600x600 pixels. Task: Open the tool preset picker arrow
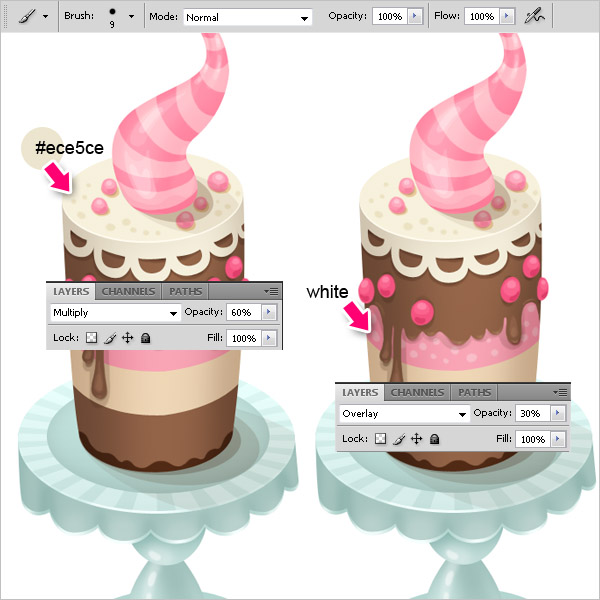click(46, 16)
